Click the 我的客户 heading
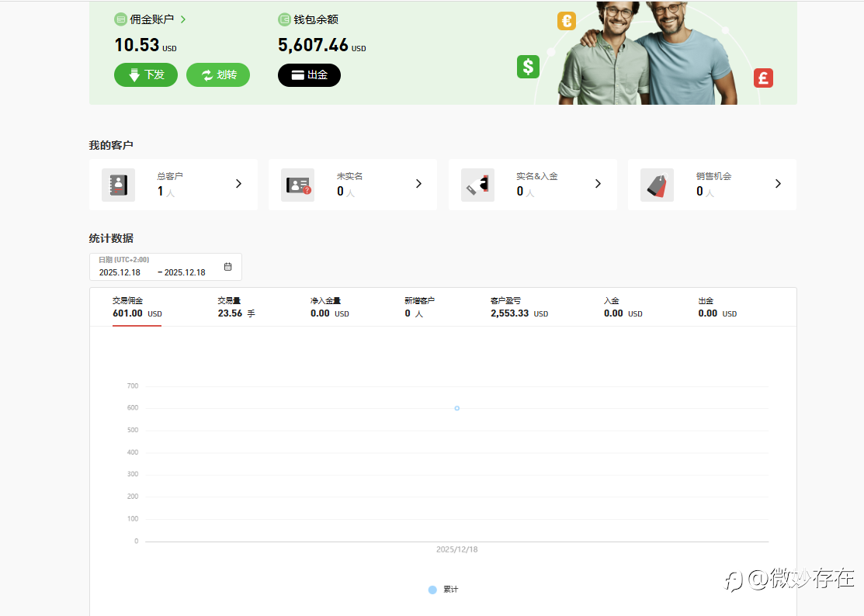The height and width of the screenshot is (616, 864). 111,145
